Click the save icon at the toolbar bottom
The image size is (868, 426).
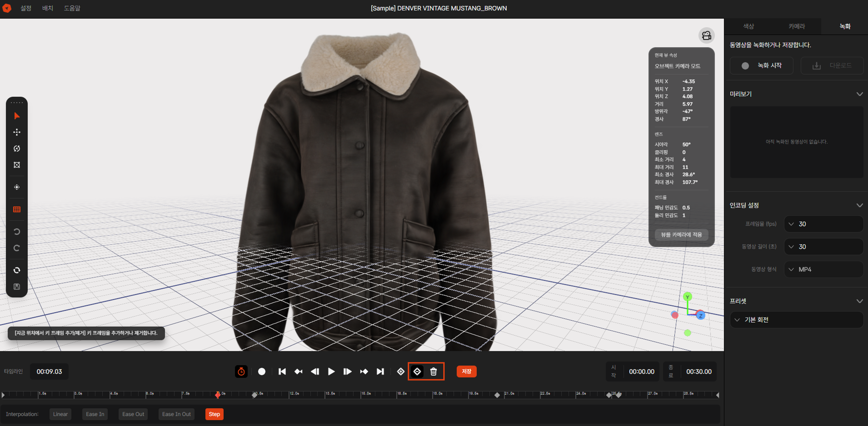pos(17,287)
